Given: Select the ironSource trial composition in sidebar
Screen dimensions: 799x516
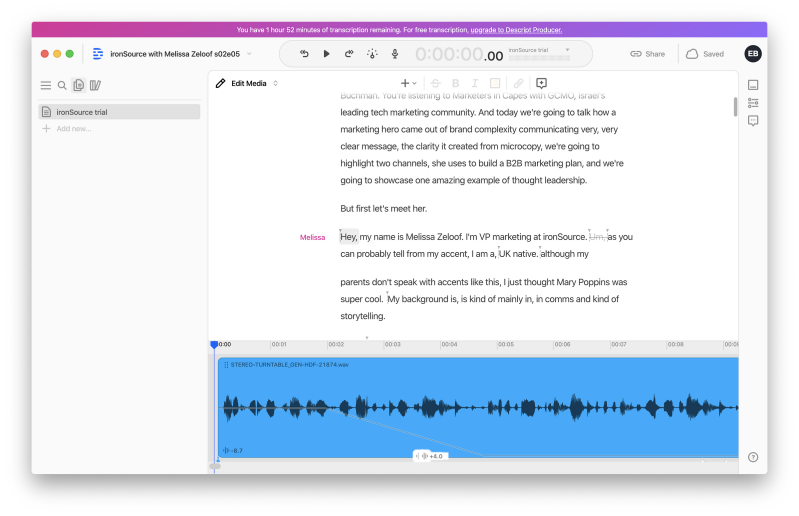Looking at the screenshot, I should pyautogui.click(x=119, y=112).
